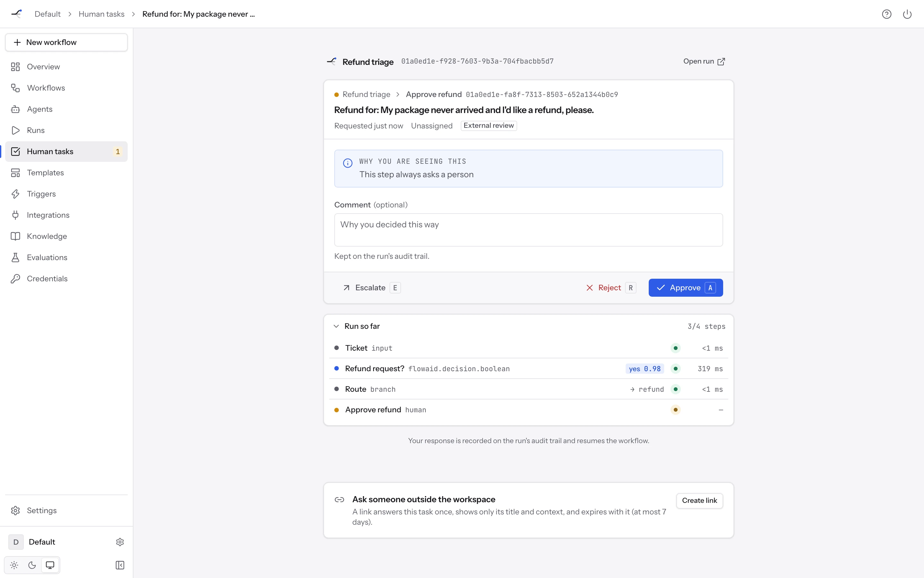Select dark theme moon icon
The image size is (924, 578).
(32, 565)
